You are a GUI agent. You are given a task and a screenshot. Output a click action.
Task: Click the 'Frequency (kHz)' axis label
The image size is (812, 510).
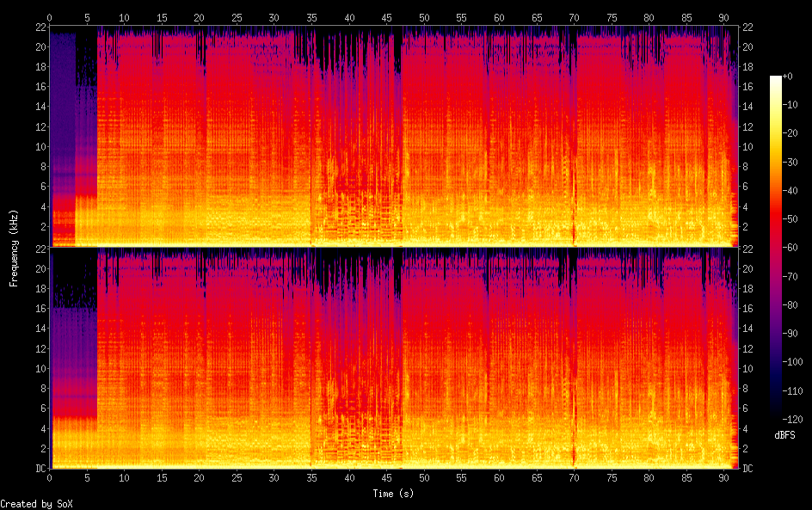point(14,248)
